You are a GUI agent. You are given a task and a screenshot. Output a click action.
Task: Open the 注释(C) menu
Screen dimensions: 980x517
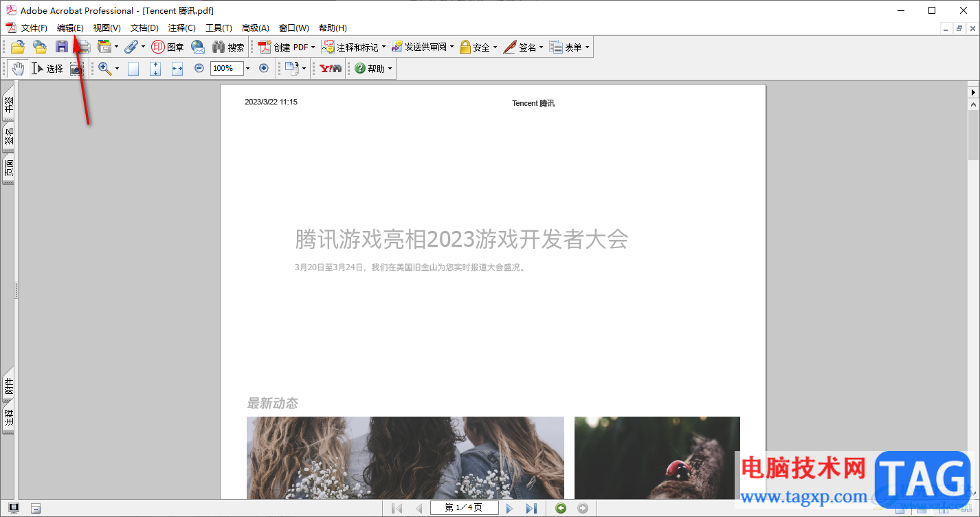tap(182, 28)
